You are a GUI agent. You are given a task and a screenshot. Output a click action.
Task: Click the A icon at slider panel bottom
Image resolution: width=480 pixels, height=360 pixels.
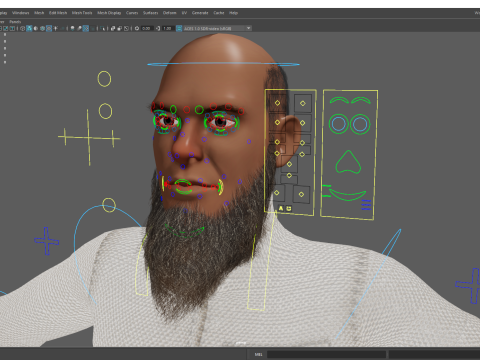tap(281, 208)
